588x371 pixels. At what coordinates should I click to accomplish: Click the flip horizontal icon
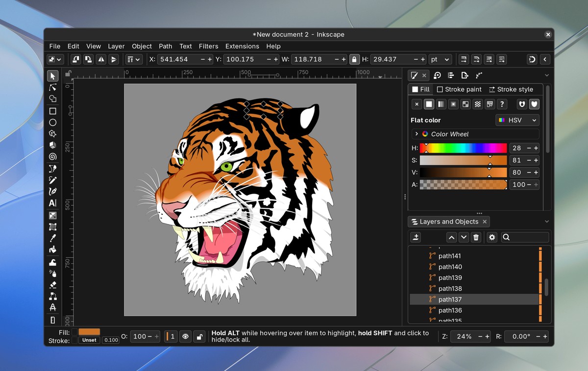[x=101, y=59]
